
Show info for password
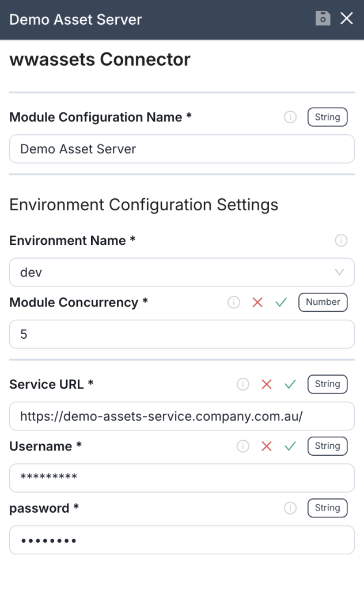(290, 508)
